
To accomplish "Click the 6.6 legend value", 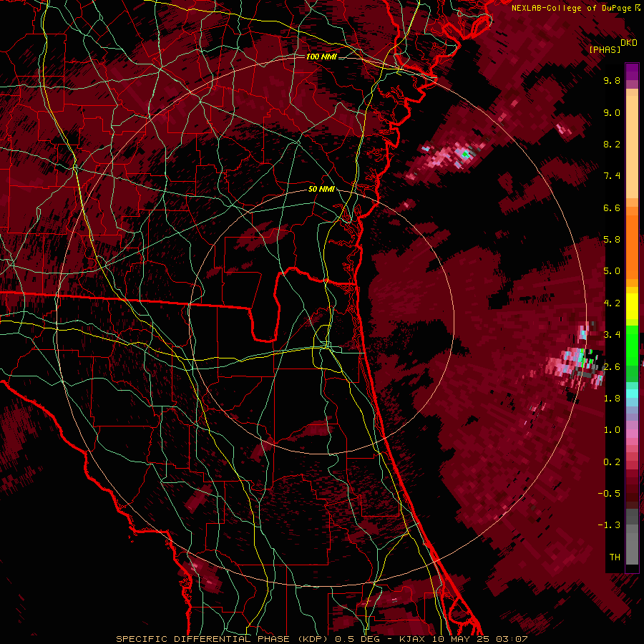I will click(x=612, y=208).
